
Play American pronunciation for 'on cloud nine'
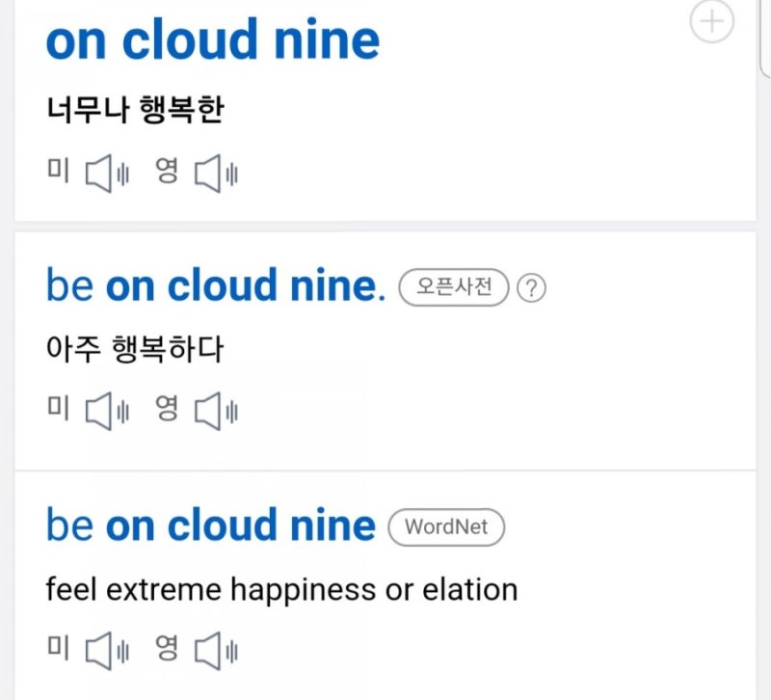pyautogui.click(x=107, y=174)
